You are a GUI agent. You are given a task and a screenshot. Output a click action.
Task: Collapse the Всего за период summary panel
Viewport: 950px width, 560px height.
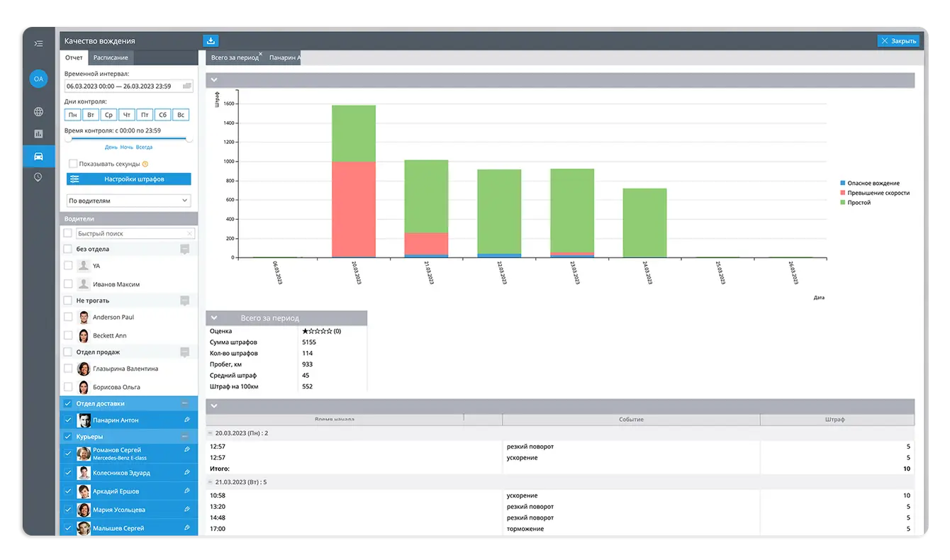(214, 318)
